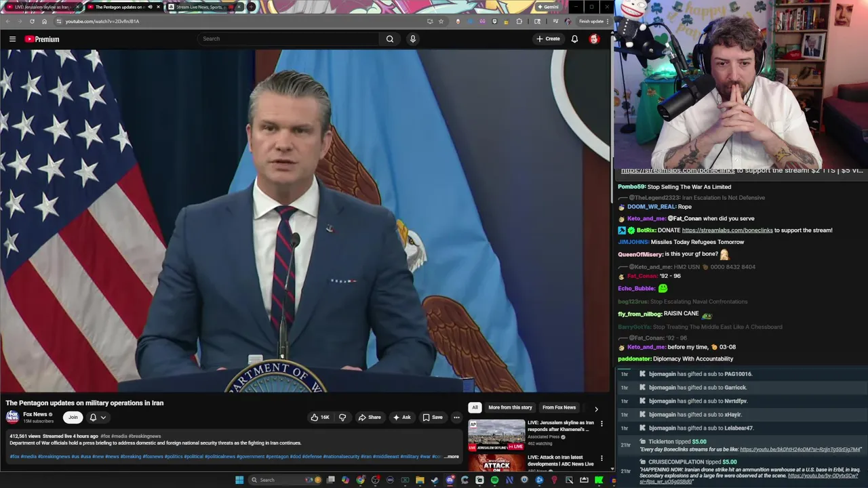Open YouTube notifications bell in the header
This screenshot has width=868, height=488.
click(574, 39)
